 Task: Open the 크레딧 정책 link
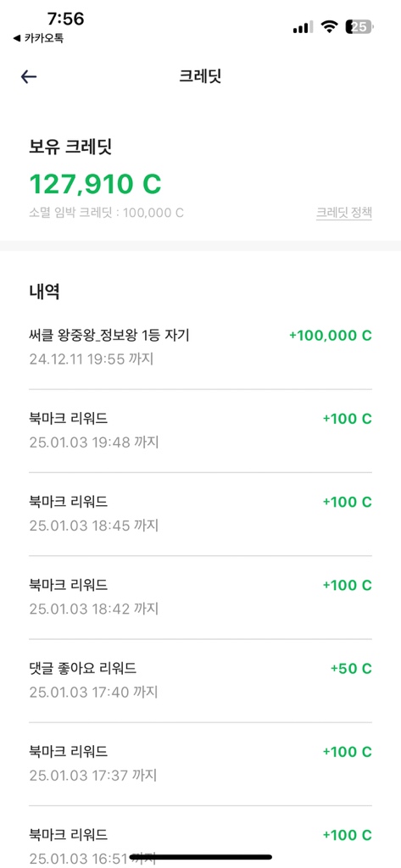coord(344,213)
